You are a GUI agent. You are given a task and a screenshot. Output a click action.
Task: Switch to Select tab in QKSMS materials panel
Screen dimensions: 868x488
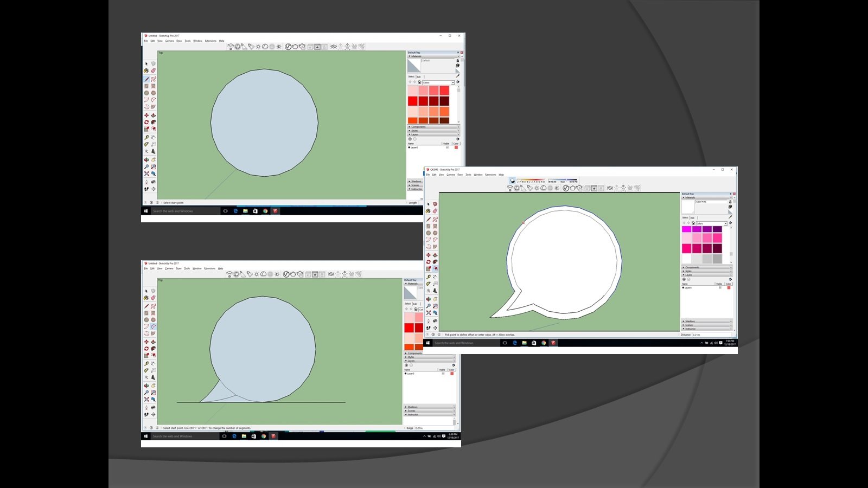[x=685, y=217]
